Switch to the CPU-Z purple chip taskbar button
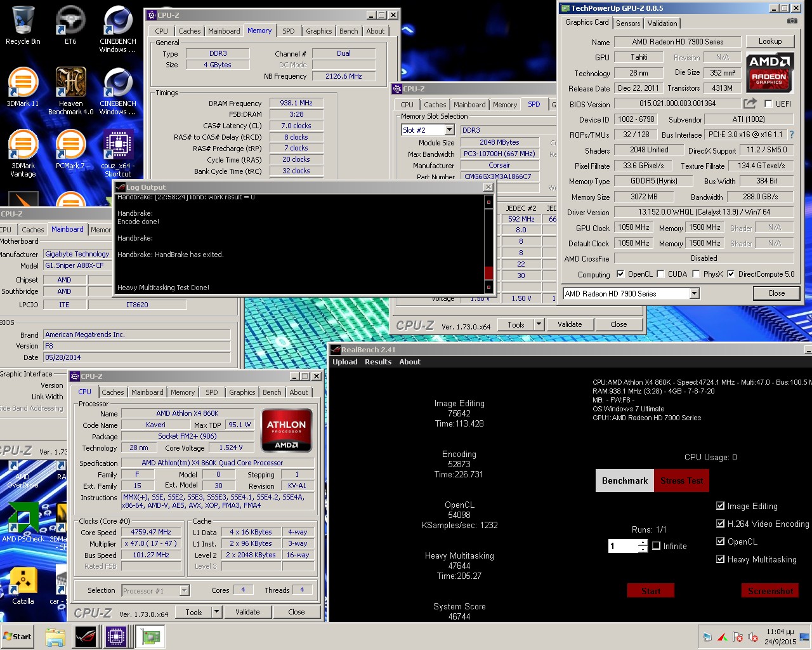812x650 pixels. click(x=117, y=637)
